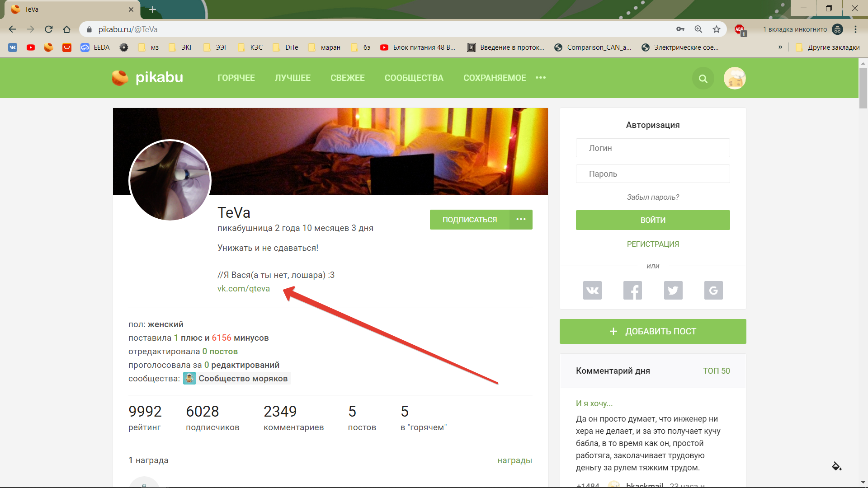Open the СООБЩЕСТВА section

(x=414, y=78)
